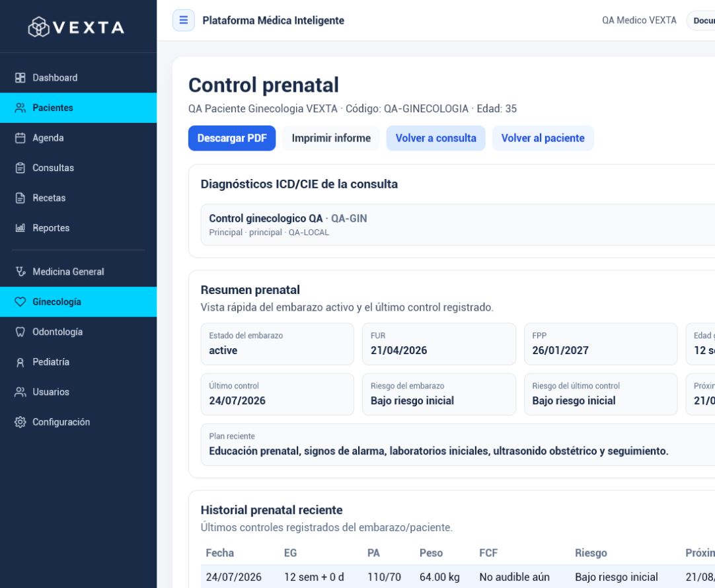Click the EG column header
This screenshot has width=715, height=588.
[x=291, y=553]
